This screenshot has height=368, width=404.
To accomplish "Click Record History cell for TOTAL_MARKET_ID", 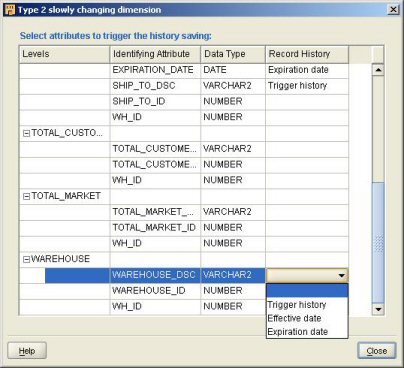I will 307,228.
